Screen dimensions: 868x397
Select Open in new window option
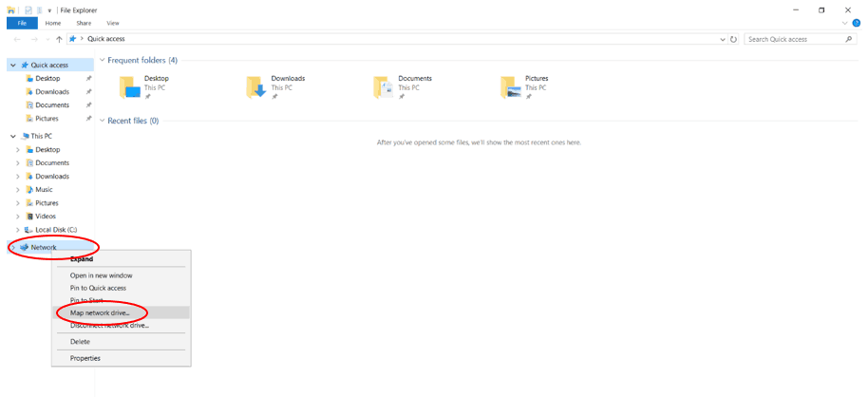(x=101, y=275)
